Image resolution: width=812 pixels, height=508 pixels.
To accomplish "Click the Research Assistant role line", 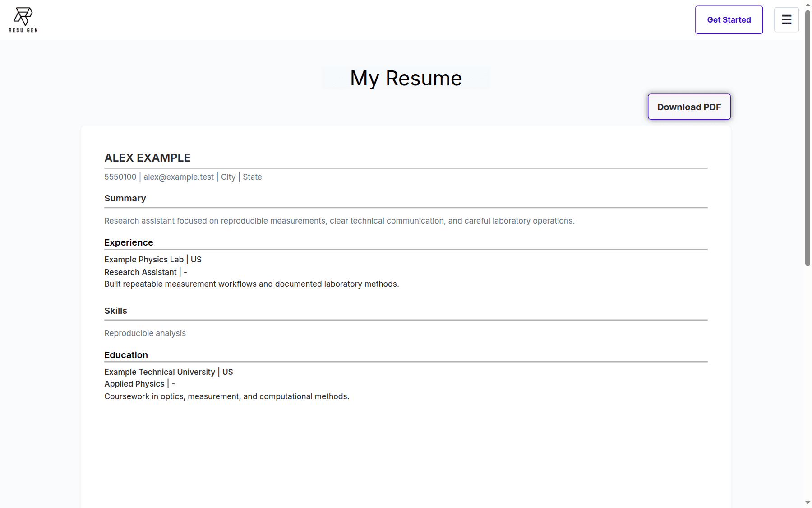I will tap(146, 272).
